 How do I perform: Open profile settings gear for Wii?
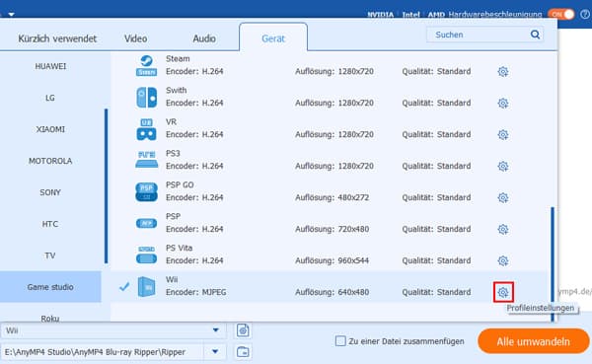tap(503, 292)
